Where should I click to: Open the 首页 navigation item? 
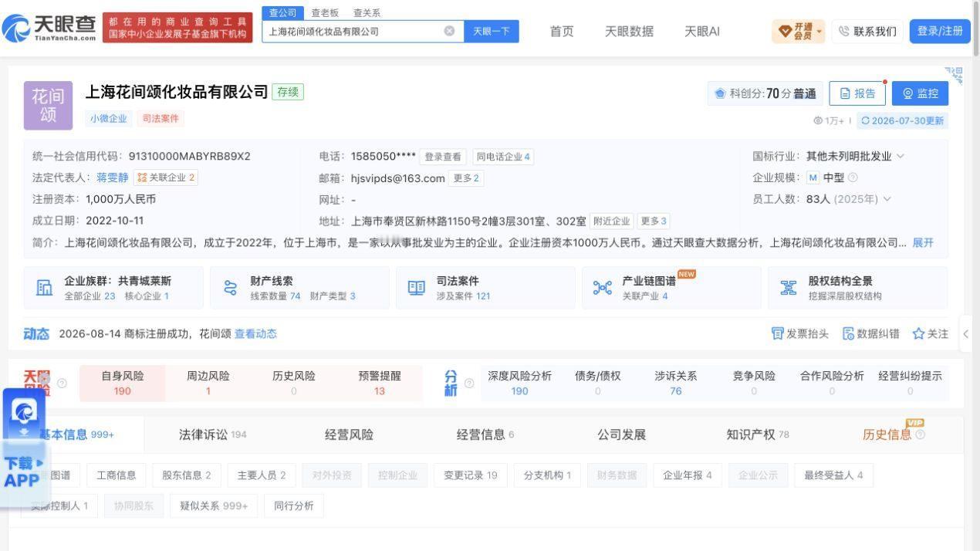562,31
